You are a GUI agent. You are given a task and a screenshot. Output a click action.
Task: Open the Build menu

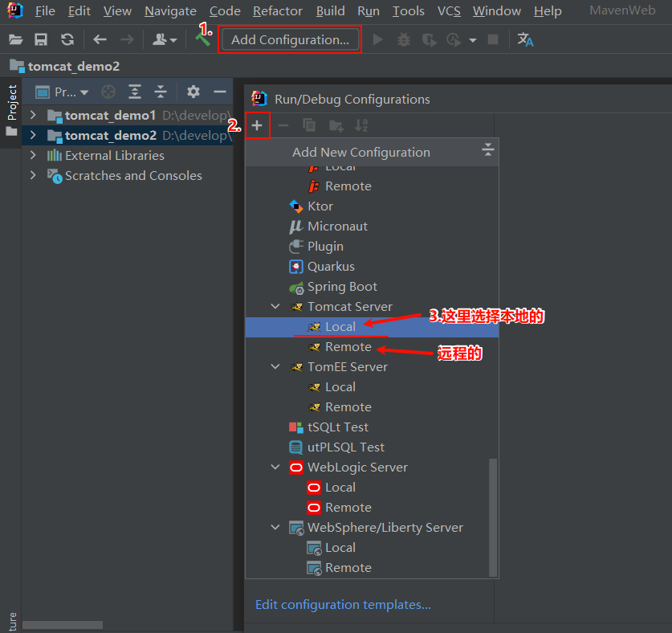pos(331,10)
